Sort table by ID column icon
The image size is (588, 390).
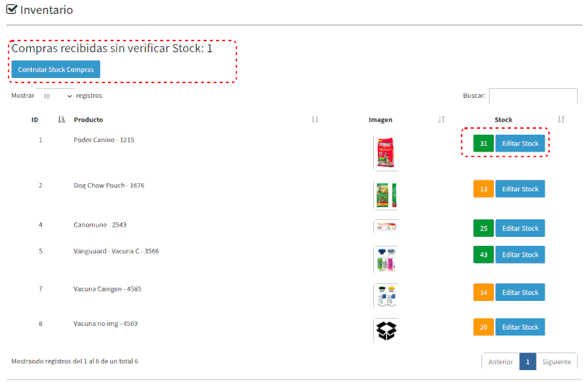pyautogui.click(x=62, y=119)
